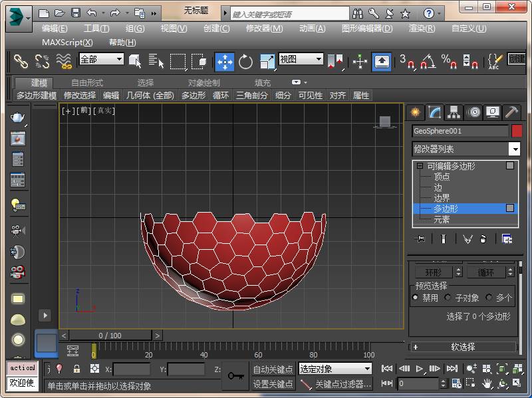
Task: Click the Bind to Space Warp icon
Action: tap(64, 62)
